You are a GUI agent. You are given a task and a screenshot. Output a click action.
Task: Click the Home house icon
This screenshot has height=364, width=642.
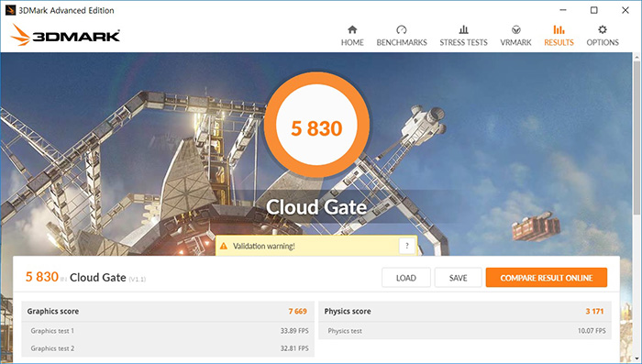pyautogui.click(x=352, y=29)
